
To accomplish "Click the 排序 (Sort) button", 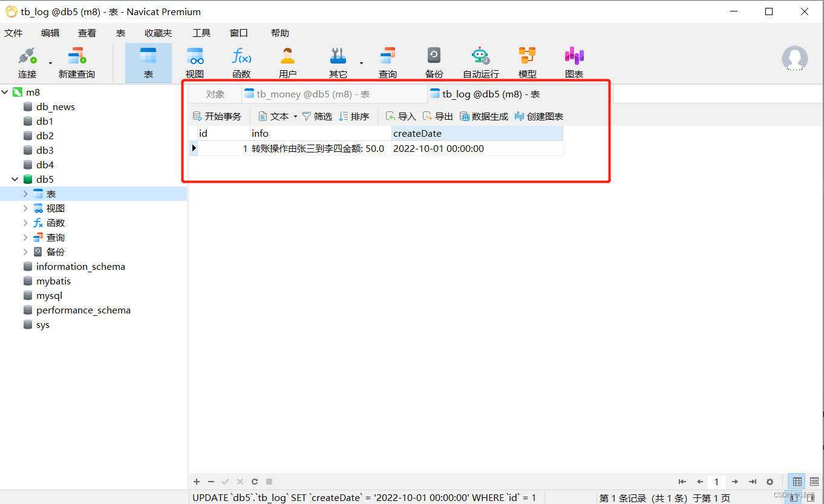I will 354,116.
